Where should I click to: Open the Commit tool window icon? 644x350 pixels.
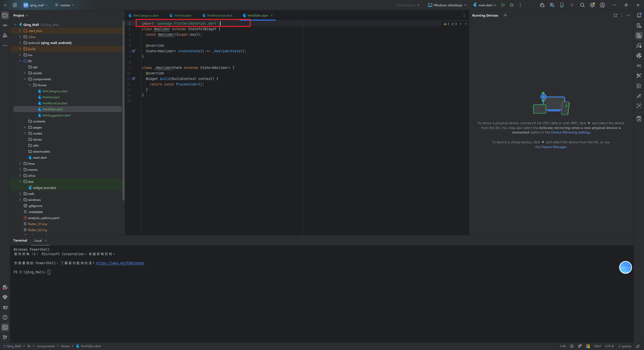(x=5, y=25)
